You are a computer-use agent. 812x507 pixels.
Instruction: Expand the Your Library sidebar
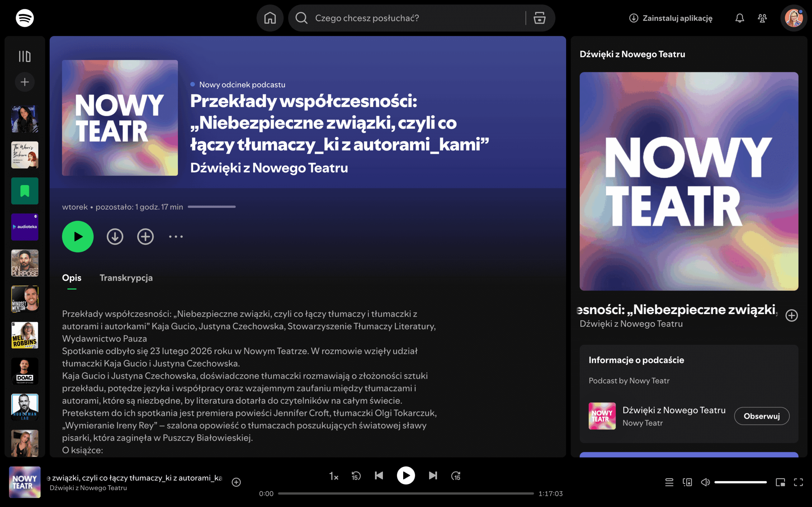tap(24, 56)
